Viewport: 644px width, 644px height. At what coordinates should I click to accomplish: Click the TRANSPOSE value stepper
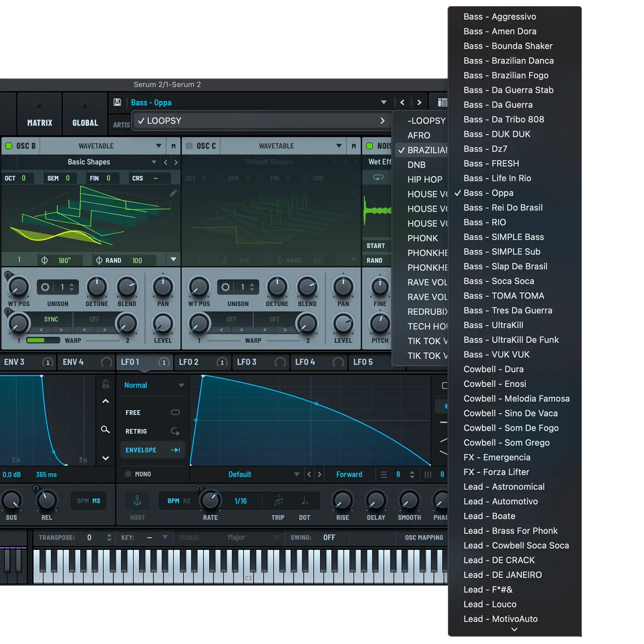(109, 538)
